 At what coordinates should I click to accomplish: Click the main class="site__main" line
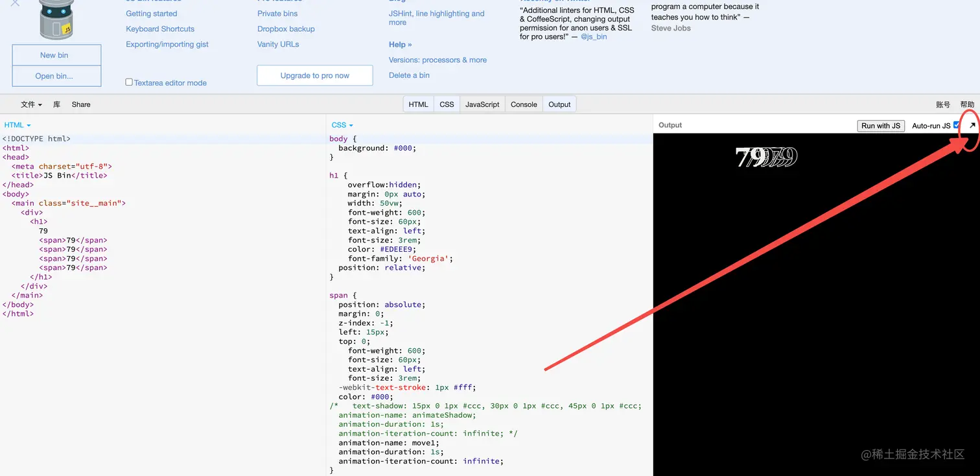point(69,203)
